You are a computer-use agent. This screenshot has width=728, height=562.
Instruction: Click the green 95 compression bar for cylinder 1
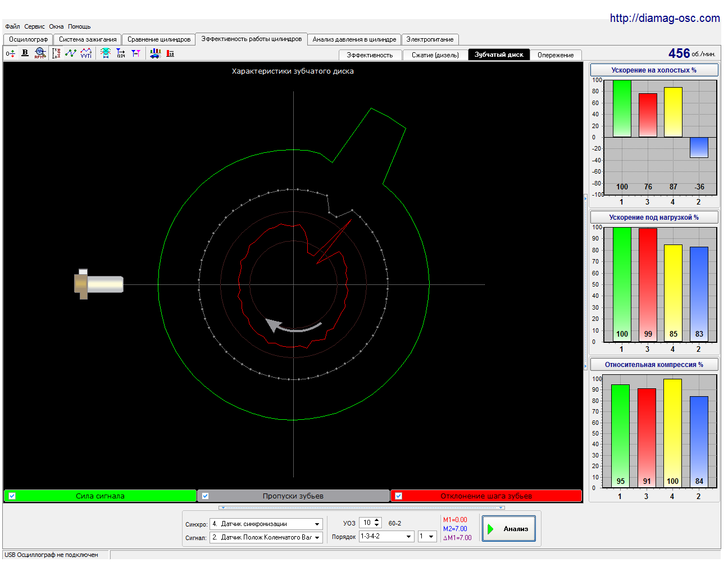click(x=620, y=436)
